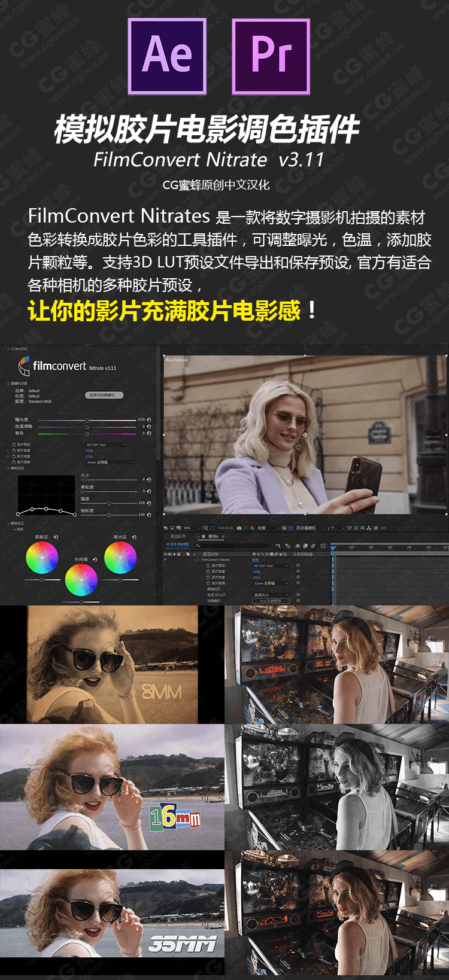Open the 35mm 全画幅 film size dropdown in effect panel

(x=110, y=462)
